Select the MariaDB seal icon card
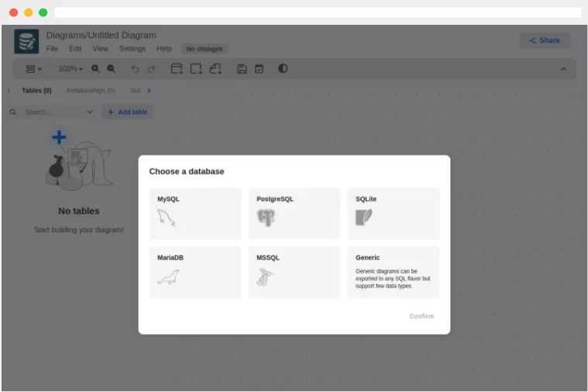The image size is (588, 392). click(x=195, y=272)
